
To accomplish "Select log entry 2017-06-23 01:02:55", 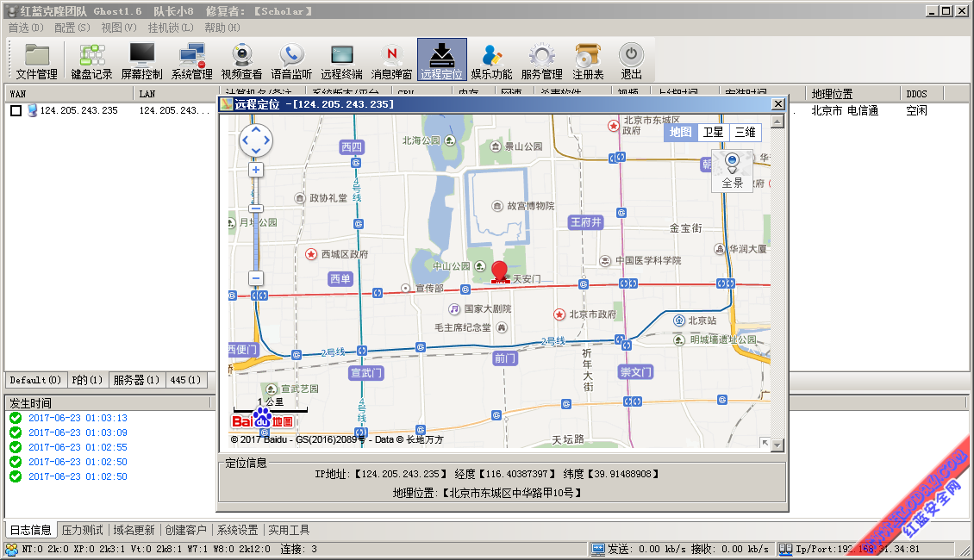I will (78, 447).
